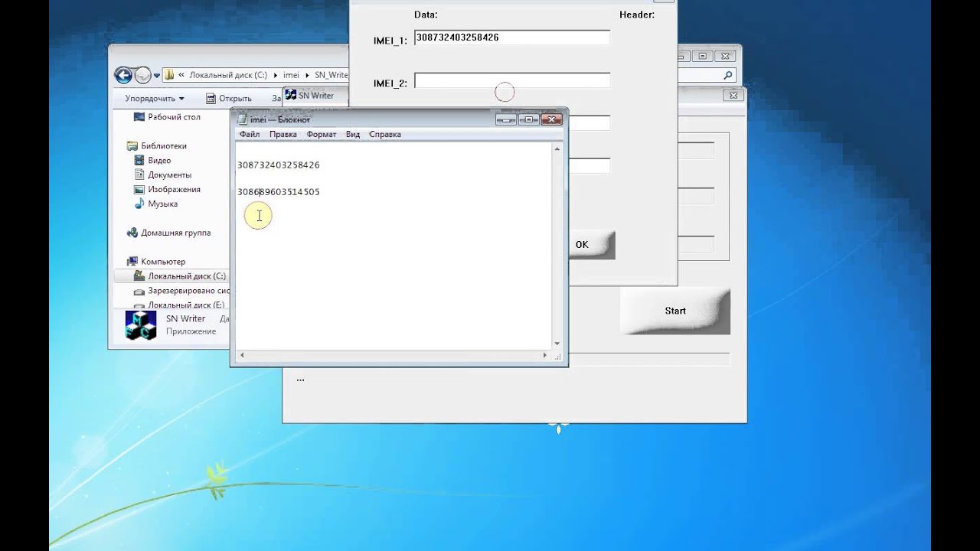This screenshot has height=551, width=980.
Task: Click the IMEI_1 input field
Action: 512,37
